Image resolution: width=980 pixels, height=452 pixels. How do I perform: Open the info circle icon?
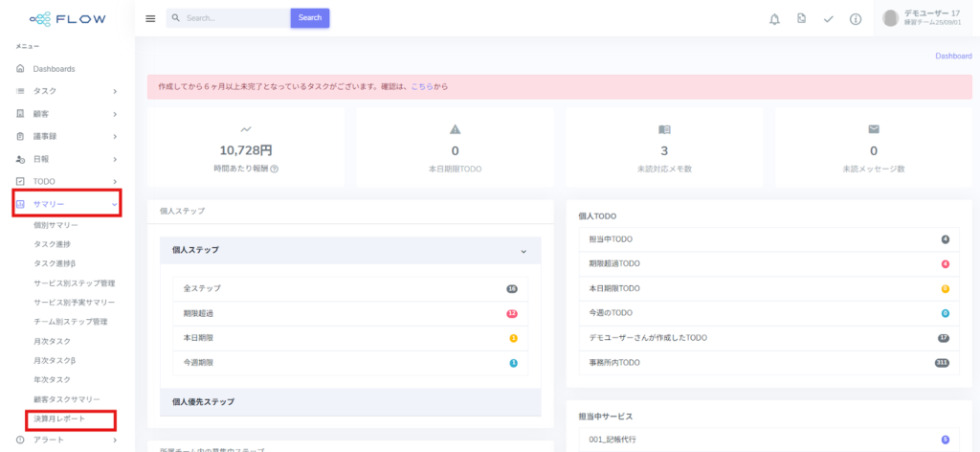856,19
